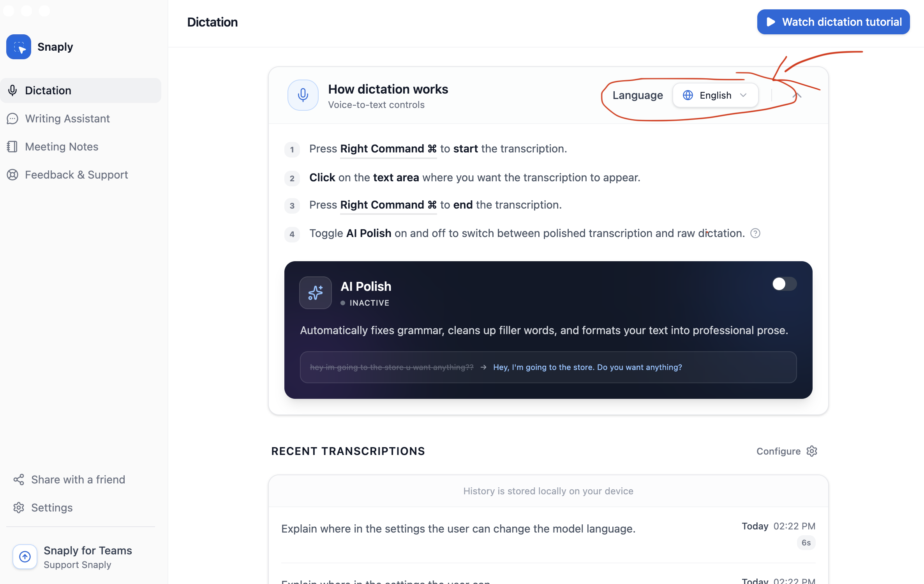Click the Writing Assistant chat bubble icon
The height and width of the screenshot is (584, 924).
pos(12,119)
